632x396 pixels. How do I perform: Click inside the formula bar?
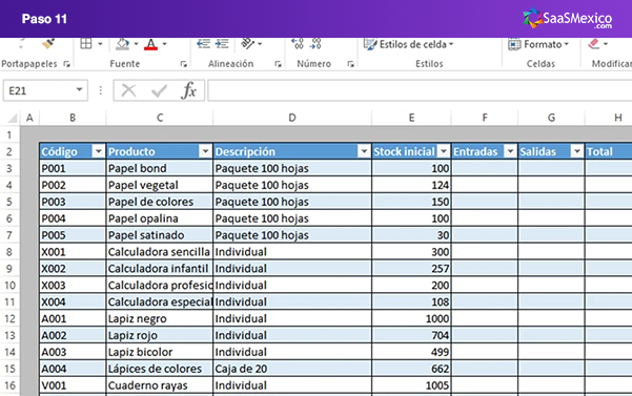(420, 91)
